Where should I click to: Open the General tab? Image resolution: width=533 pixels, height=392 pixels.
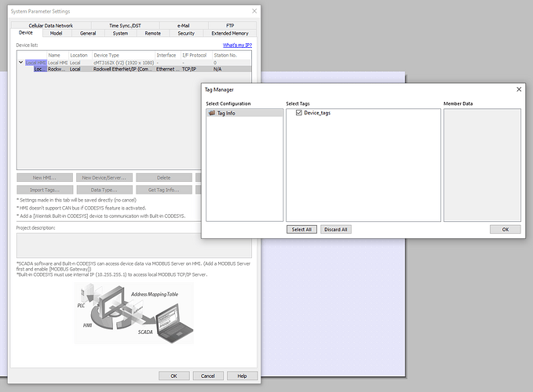[88, 34]
